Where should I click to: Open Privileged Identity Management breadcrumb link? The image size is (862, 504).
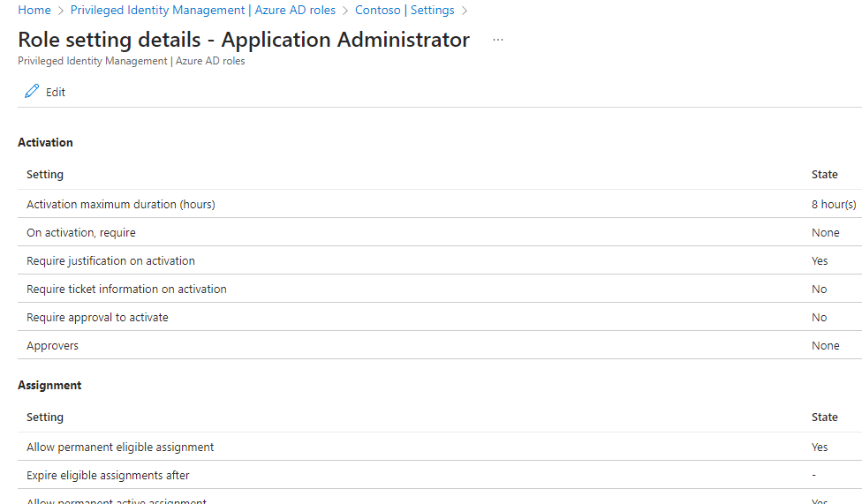(203, 10)
